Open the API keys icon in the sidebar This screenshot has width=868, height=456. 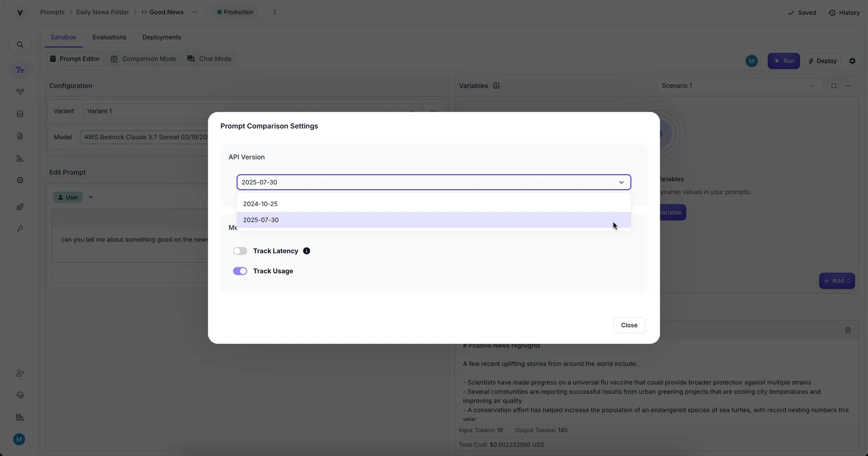20,229
